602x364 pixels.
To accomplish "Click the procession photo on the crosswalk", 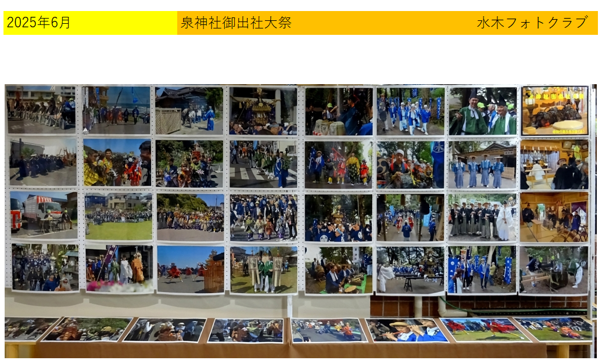I will [263, 164].
